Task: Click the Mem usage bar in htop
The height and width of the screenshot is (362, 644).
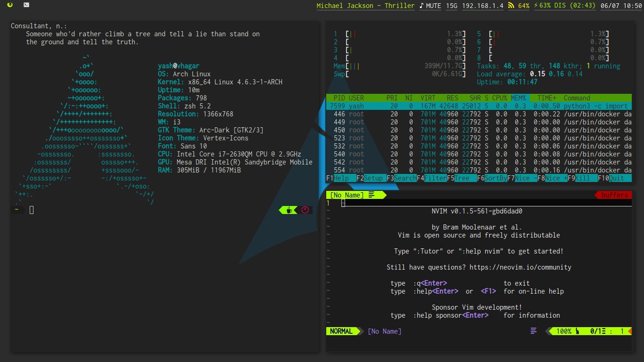Action: [400, 66]
